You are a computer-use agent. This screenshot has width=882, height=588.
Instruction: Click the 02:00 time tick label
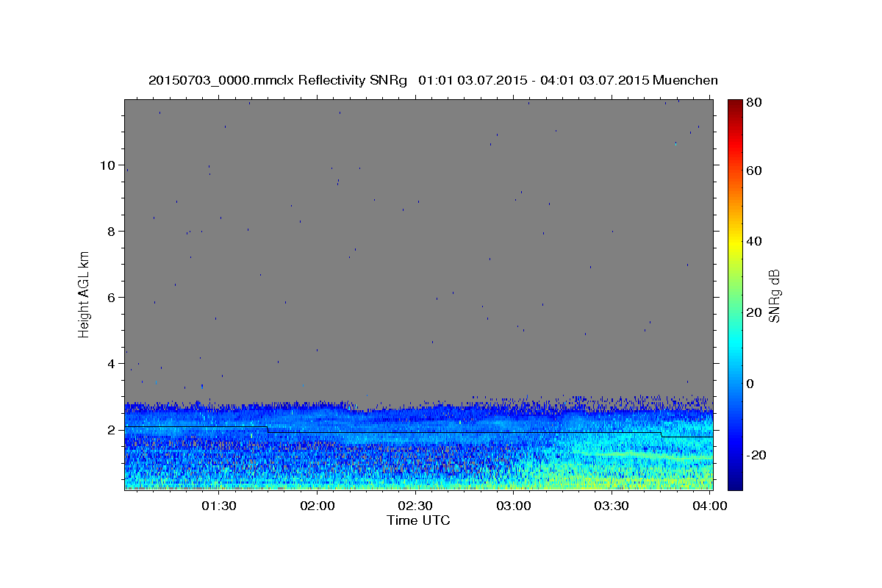pos(318,506)
